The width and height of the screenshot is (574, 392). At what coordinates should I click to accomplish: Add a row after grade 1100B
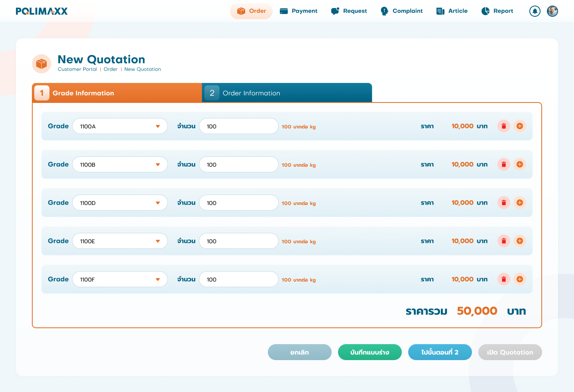pos(519,164)
